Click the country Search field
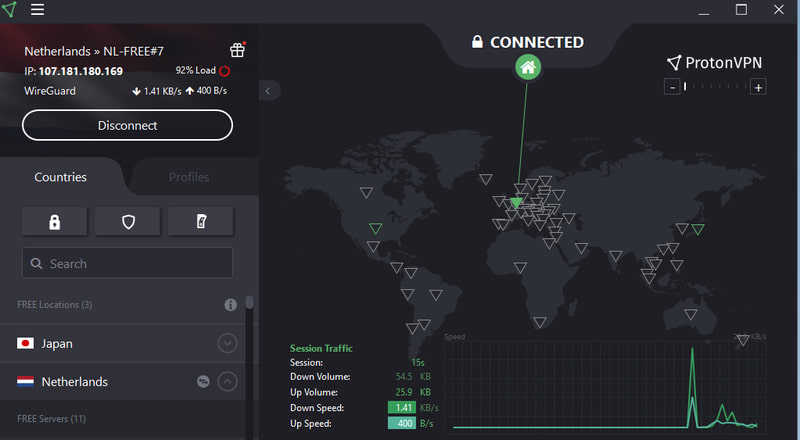Viewport: 800px width, 440px height. (127, 264)
